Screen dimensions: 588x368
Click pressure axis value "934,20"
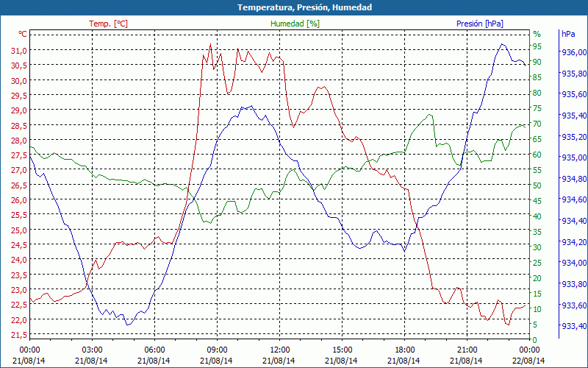pyautogui.click(x=573, y=241)
